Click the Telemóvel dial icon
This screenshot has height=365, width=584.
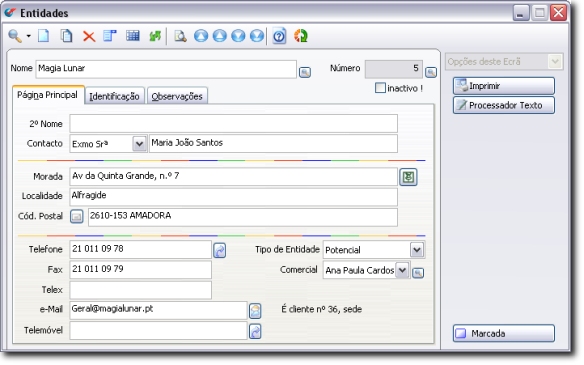click(255, 331)
